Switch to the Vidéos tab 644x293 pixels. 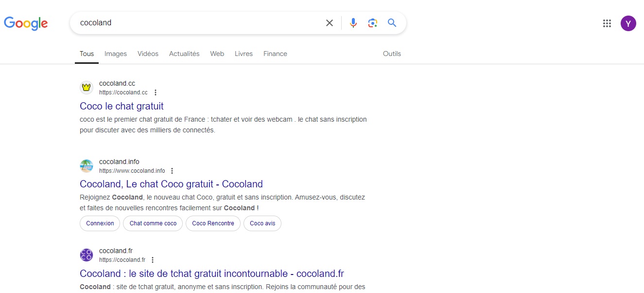(148, 54)
